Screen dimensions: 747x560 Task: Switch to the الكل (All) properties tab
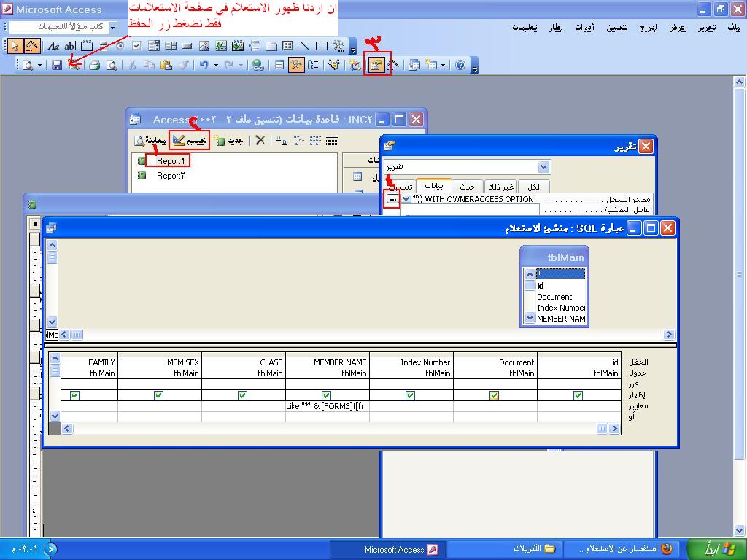[x=535, y=187]
